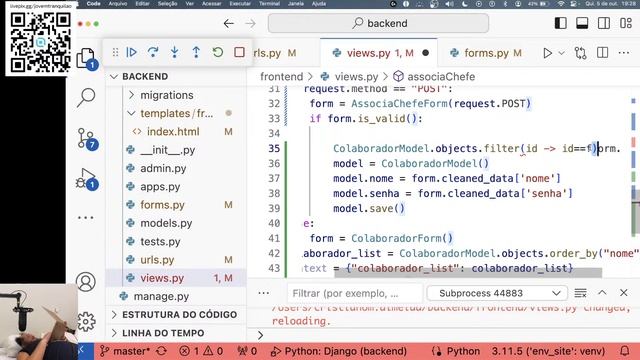Image resolution: width=640 pixels, height=360 pixels.
Task: Go back with the navigation arrow
Action: tap(229, 23)
